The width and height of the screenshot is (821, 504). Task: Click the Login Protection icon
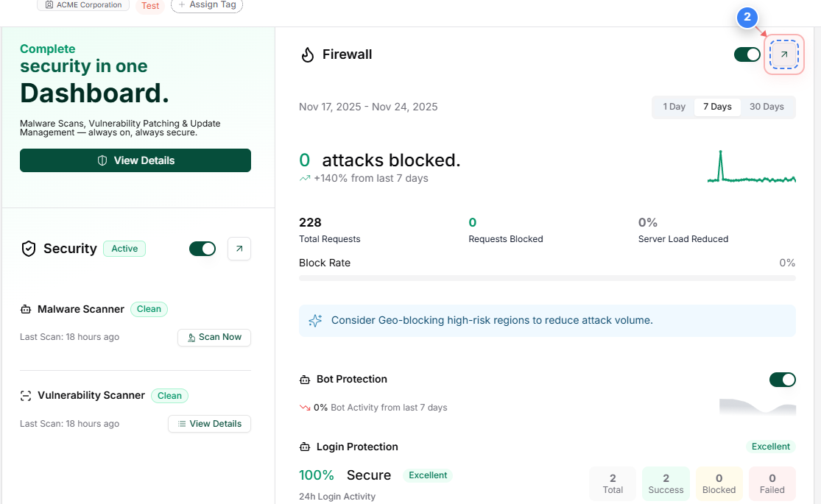point(305,447)
